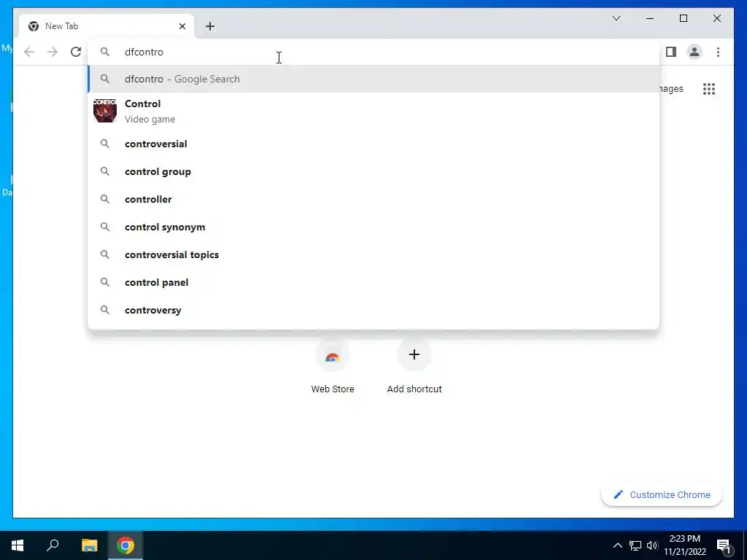Open the Web Store shortcut

333,367
